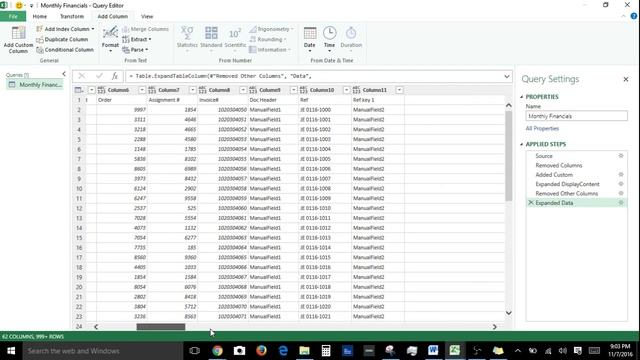Collapse the Queries pane arrow

[64, 74]
